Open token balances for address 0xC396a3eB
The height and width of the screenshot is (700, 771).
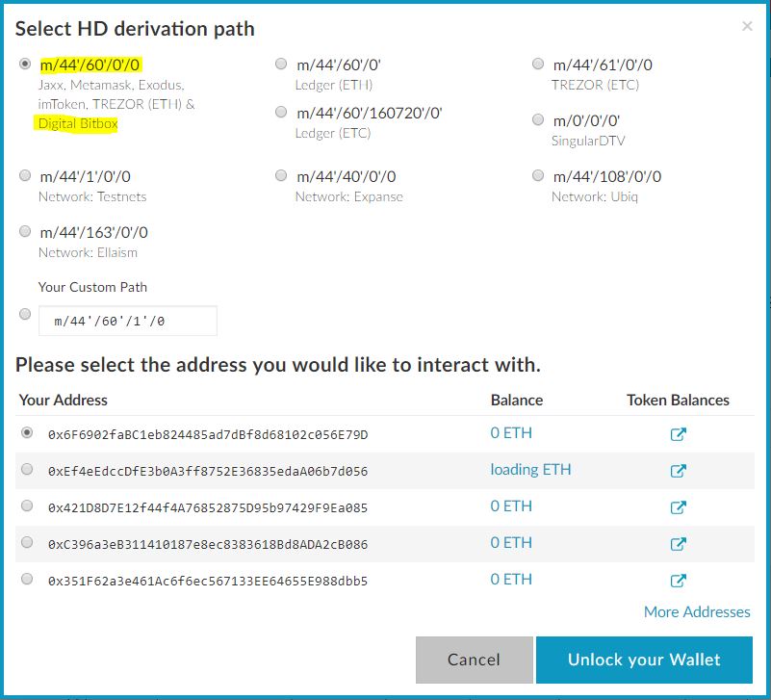(678, 544)
